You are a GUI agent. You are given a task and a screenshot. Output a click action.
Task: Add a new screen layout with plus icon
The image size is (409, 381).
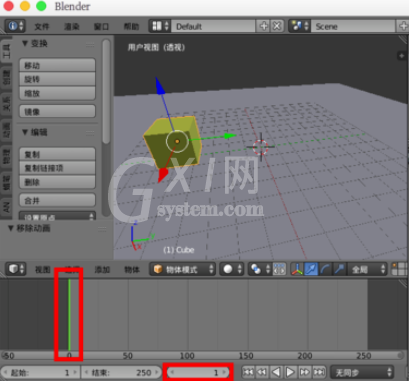264,26
